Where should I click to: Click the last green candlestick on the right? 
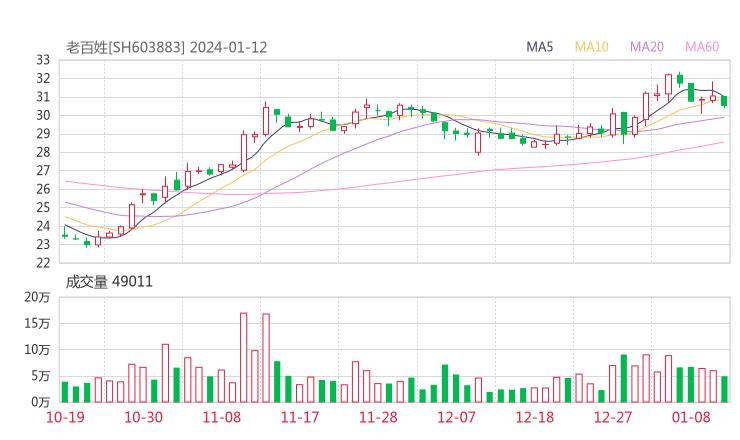click(x=724, y=101)
